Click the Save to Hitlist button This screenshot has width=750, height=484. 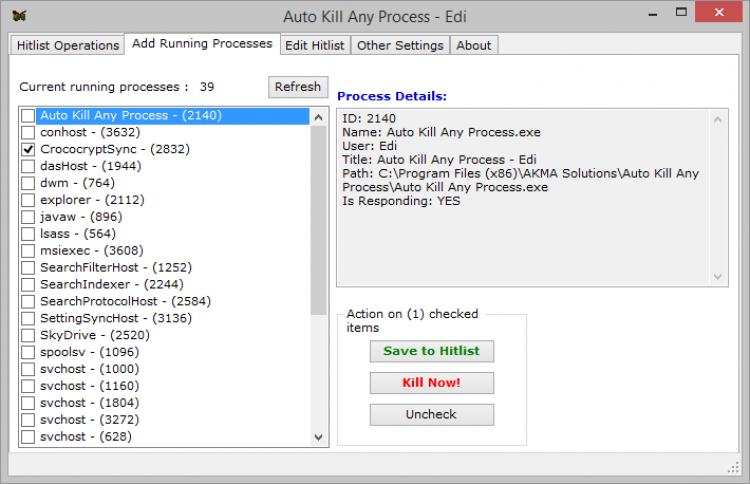tap(431, 351)
